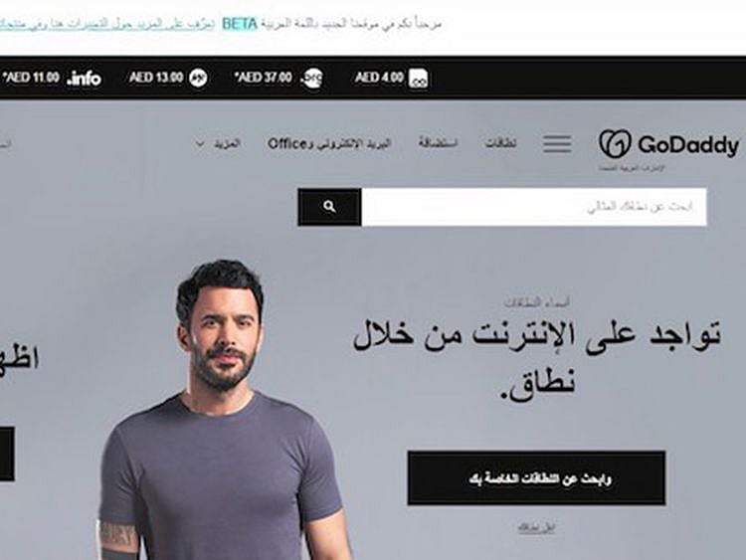Select the .org domain logo in ticker

click(x=312, y=78)
